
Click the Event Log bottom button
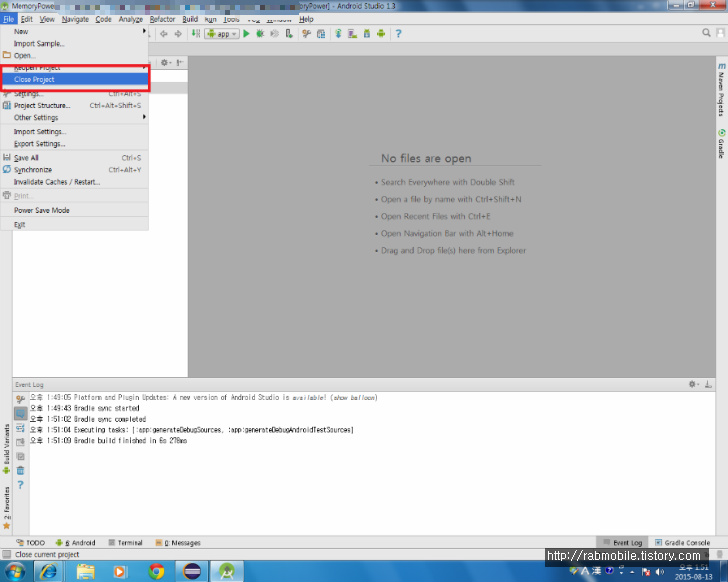pyautogui.click(x=623, y=543)
